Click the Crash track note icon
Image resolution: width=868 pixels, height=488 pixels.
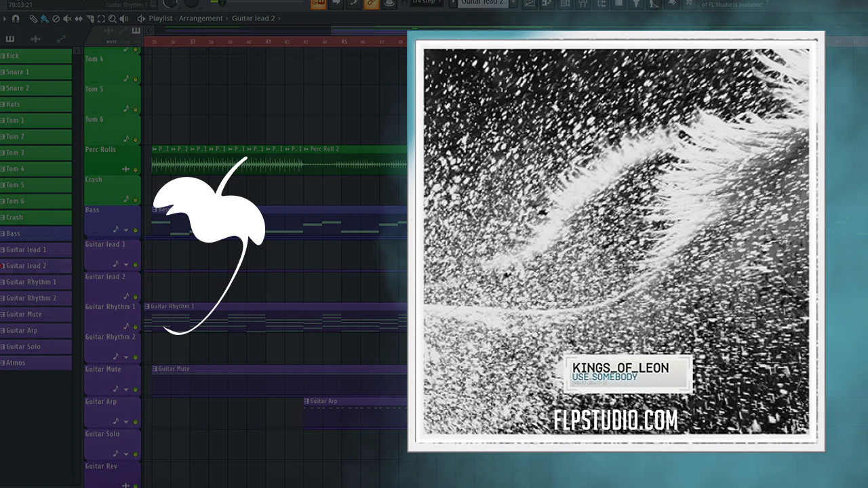point(126,199)
